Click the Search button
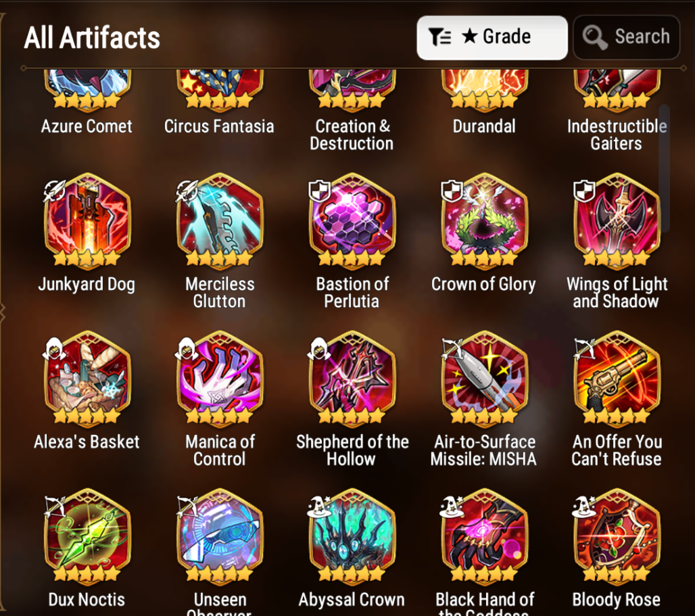The height and width of the screenshot is (616, 695). pos(626,37)
